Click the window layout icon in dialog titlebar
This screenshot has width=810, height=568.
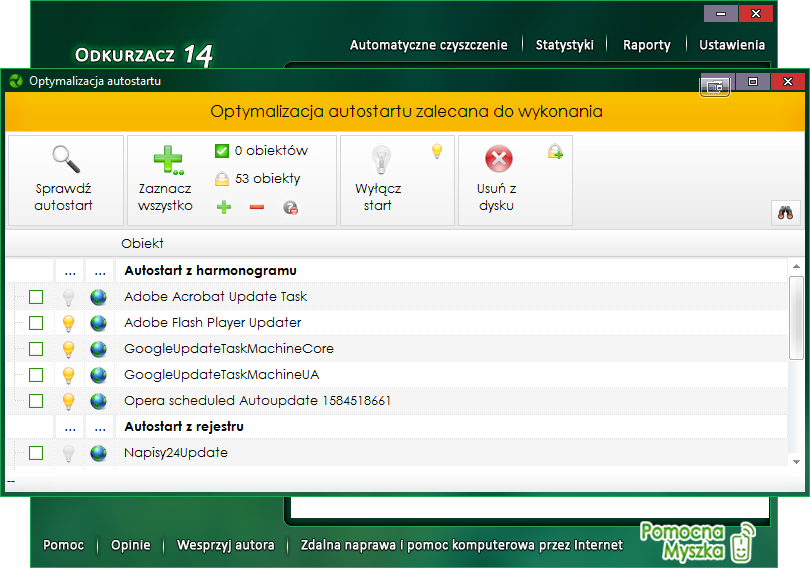[x=715, y=87]
